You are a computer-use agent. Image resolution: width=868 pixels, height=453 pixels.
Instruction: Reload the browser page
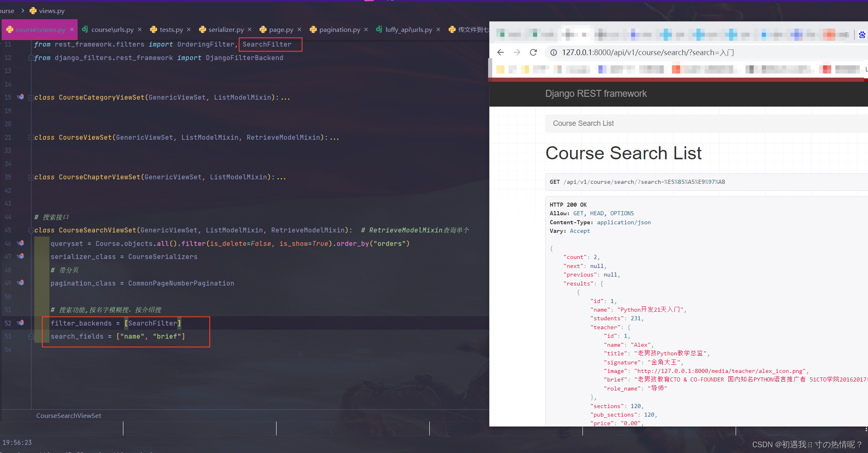click(x=533, y=52)
